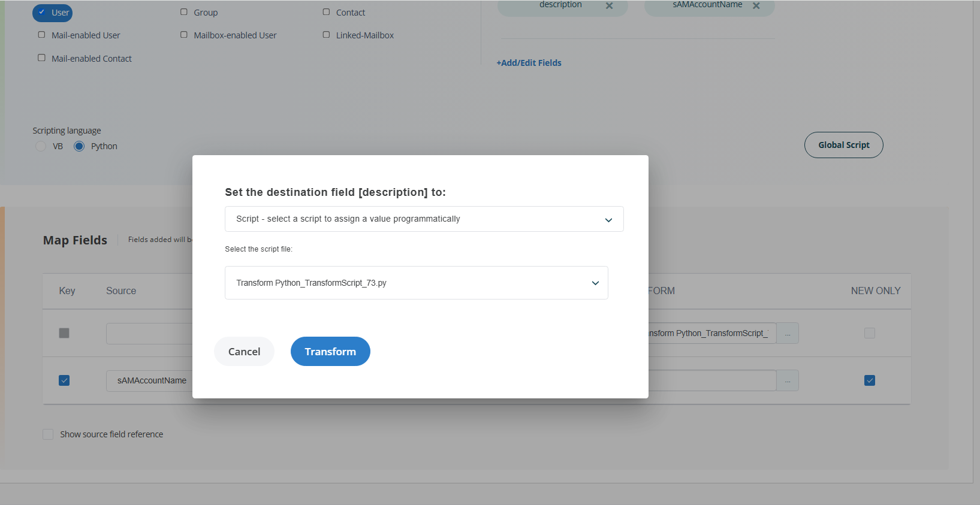Toggle Show source field reference

pyautogui.click(x=48, y=434)
